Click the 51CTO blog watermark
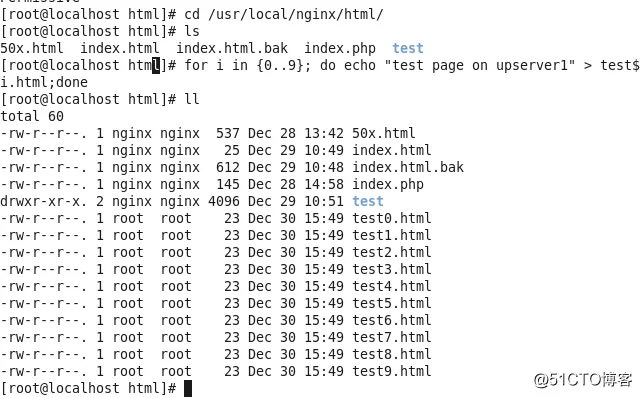The image size is (642, 398). (x=583, y=380)
